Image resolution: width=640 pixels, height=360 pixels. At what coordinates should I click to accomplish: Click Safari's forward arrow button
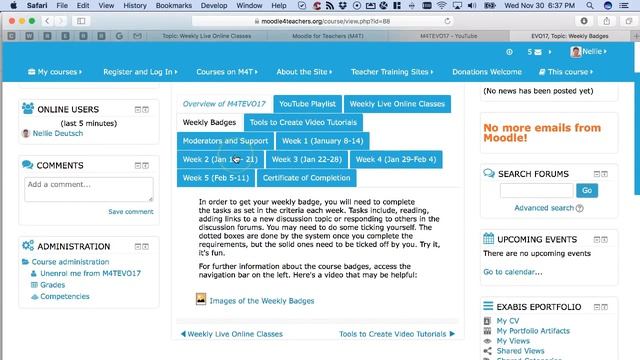point(60,21)
